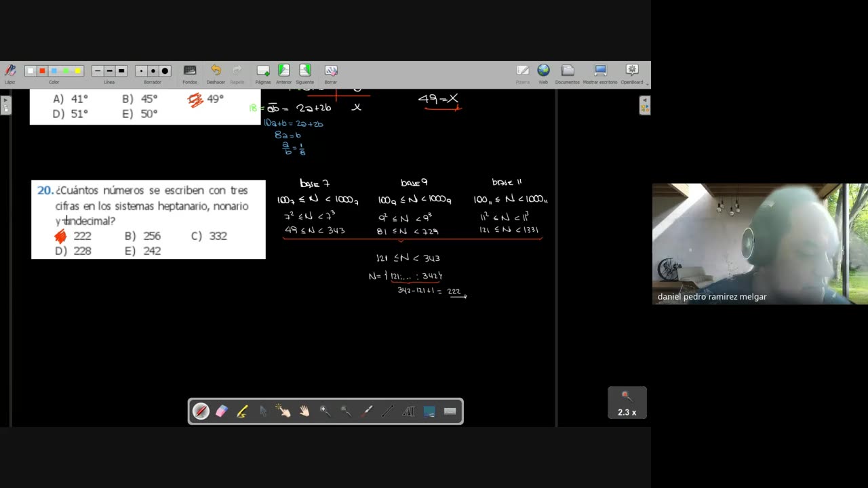This screenshot has height=488, width=868.
Task: Select the red pen color
Action: click(42, 70)
